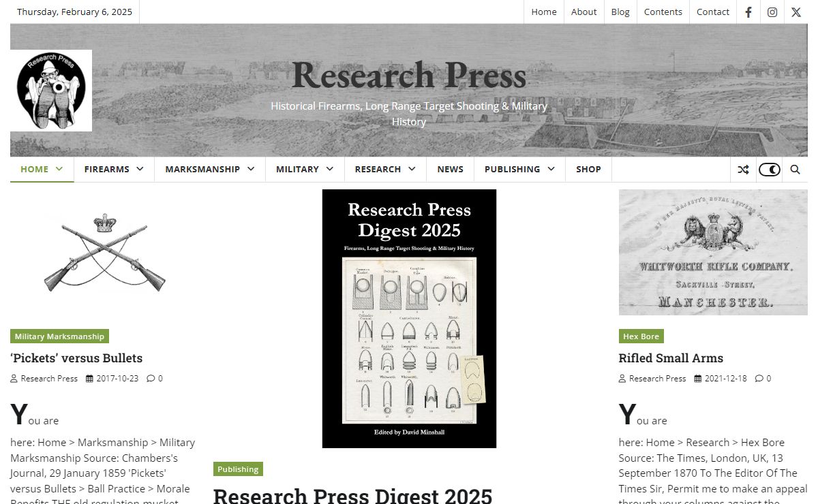Open the About page link
This screenshot has height=504, width=818.
(x=584, y=12)
